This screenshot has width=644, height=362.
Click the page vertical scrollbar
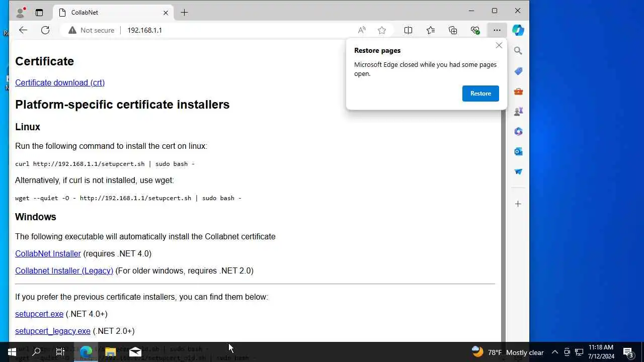[503, 226]
